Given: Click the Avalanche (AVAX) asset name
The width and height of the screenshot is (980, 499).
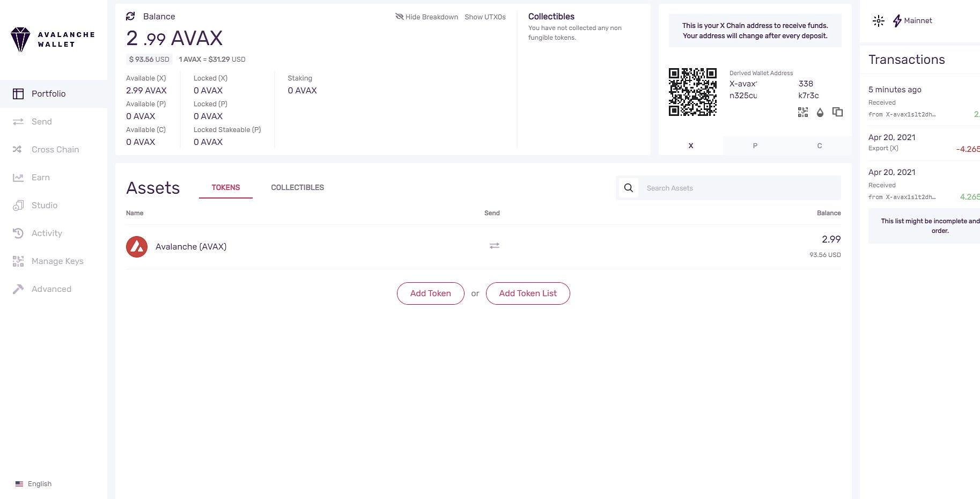Looking at the screenshot, I should (x=191, y=247).
